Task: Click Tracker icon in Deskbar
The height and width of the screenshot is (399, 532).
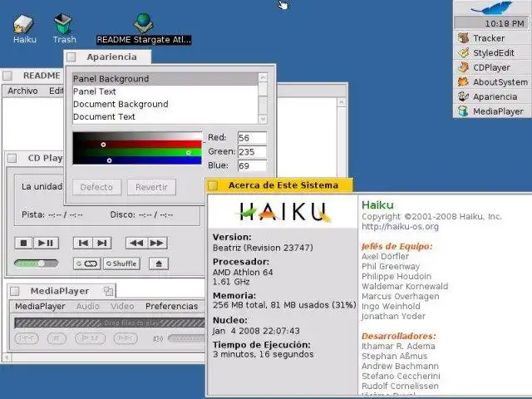Action: [464, 38]
